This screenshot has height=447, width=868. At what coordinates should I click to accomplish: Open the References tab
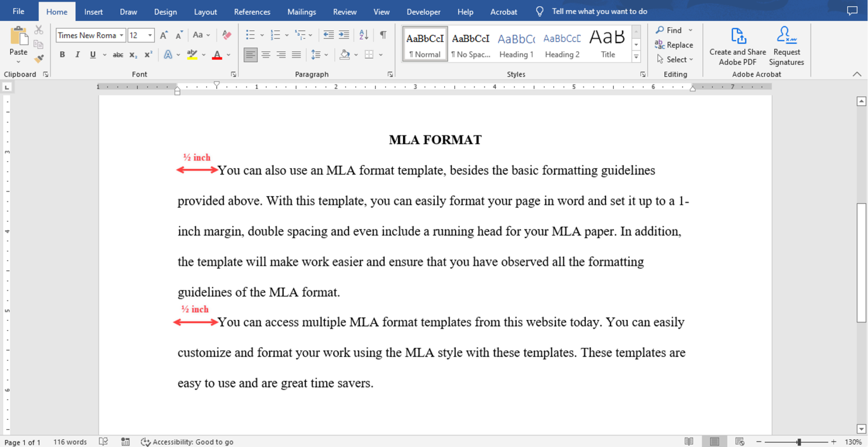pyautogui.click(x=252, y=12)
